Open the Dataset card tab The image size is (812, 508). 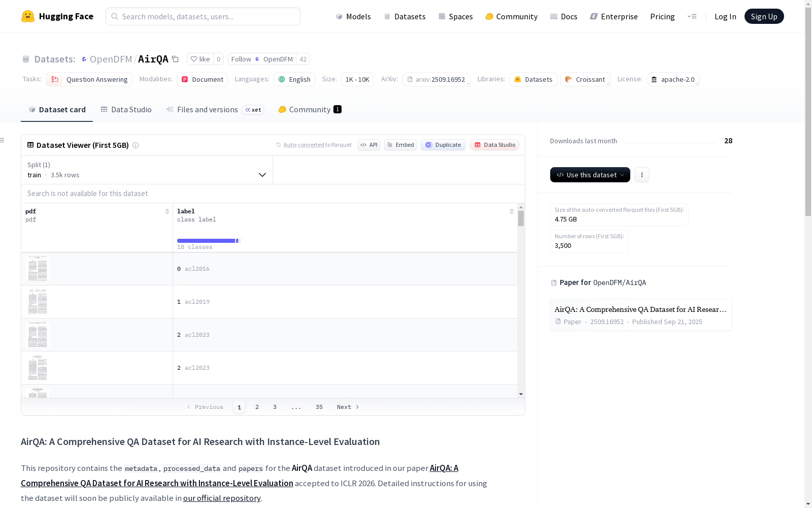[x=57, y=110]
